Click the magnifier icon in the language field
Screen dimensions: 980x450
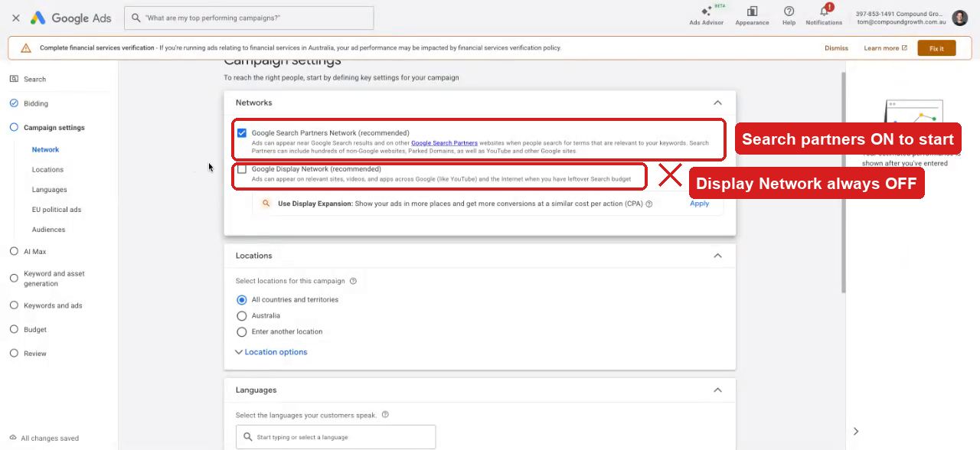pyautogui.click(x=247, y=437)
